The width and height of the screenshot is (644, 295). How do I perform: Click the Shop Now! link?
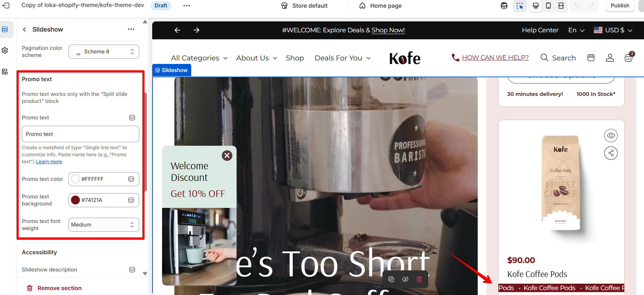coord(388,30)
